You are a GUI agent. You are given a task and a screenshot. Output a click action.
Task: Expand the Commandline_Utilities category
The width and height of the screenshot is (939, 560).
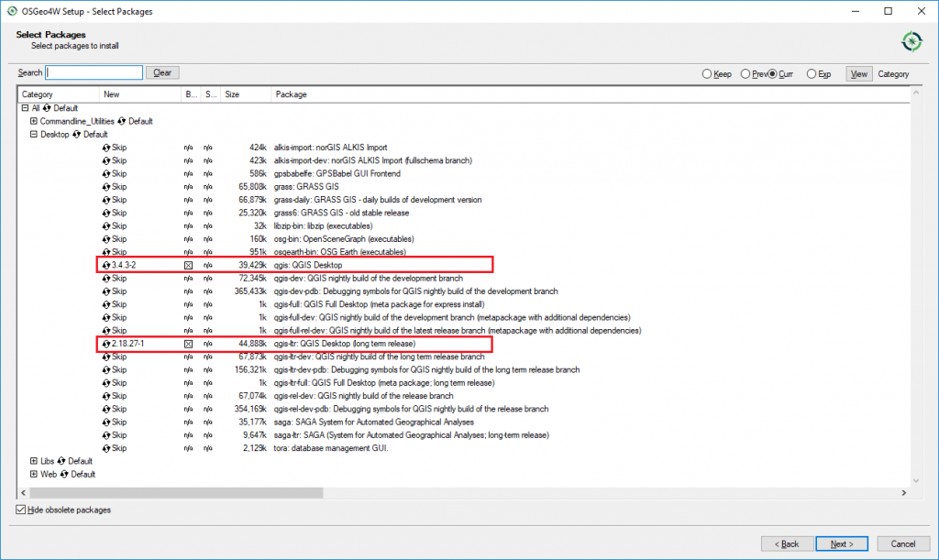click(34, 122)
